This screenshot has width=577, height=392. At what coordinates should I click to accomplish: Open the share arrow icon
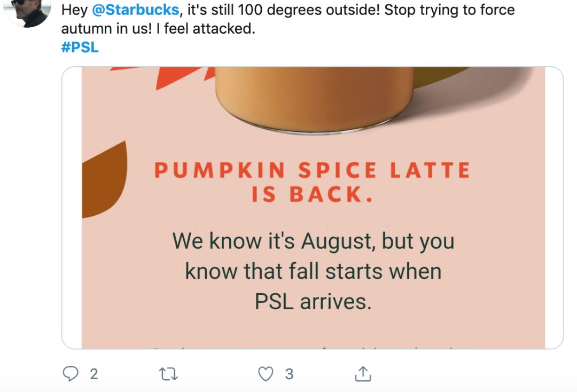coord(363,374)
